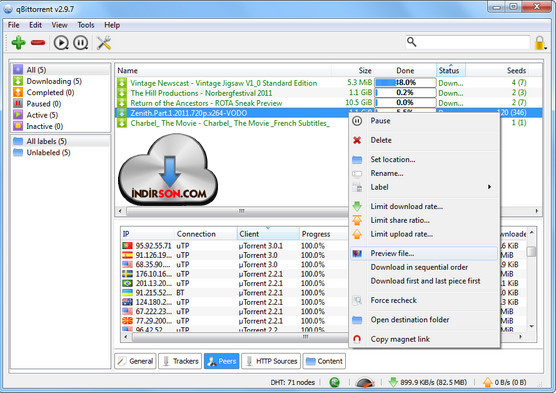Select the All labels (5) item

[60, 141]
